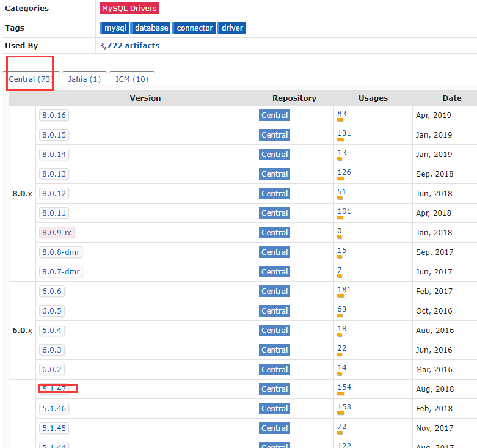Open version 8.0.15
Screen dimensions: 477x448
click(54, 135)
